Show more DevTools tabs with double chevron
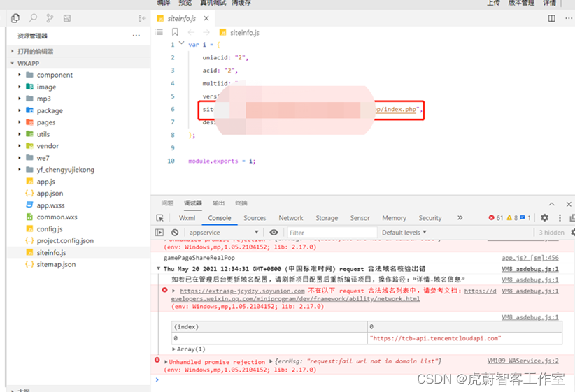This screenshot has width=575, height=392. click(x=460, y=217)
